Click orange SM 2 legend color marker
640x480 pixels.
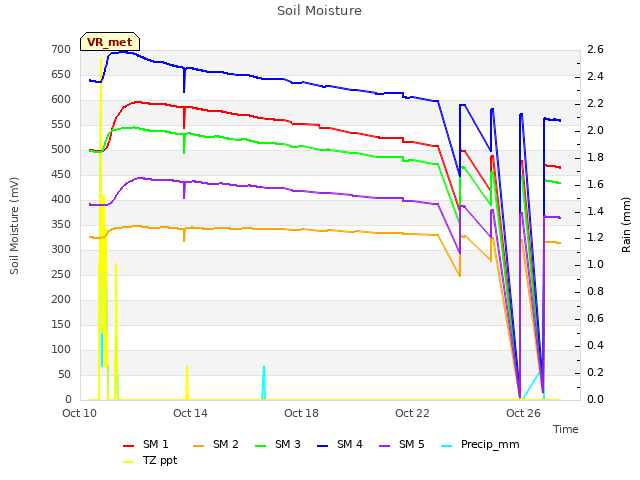point(198,446)
